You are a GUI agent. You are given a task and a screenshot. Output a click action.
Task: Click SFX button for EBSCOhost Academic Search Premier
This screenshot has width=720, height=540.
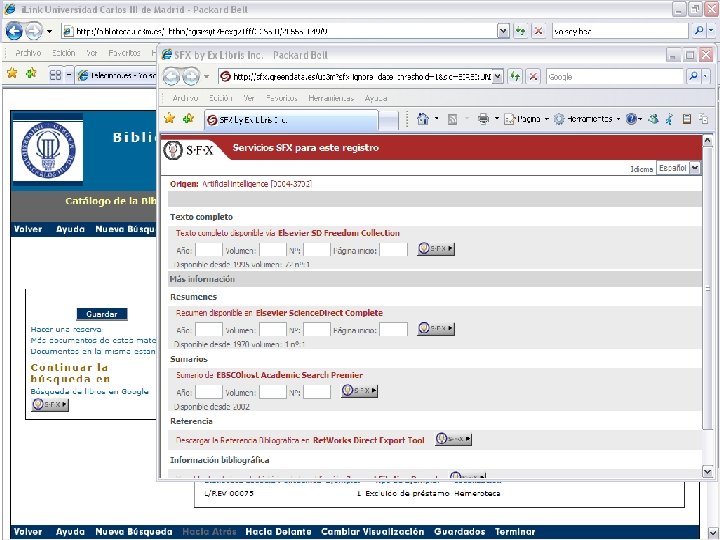tap(360, 390)
